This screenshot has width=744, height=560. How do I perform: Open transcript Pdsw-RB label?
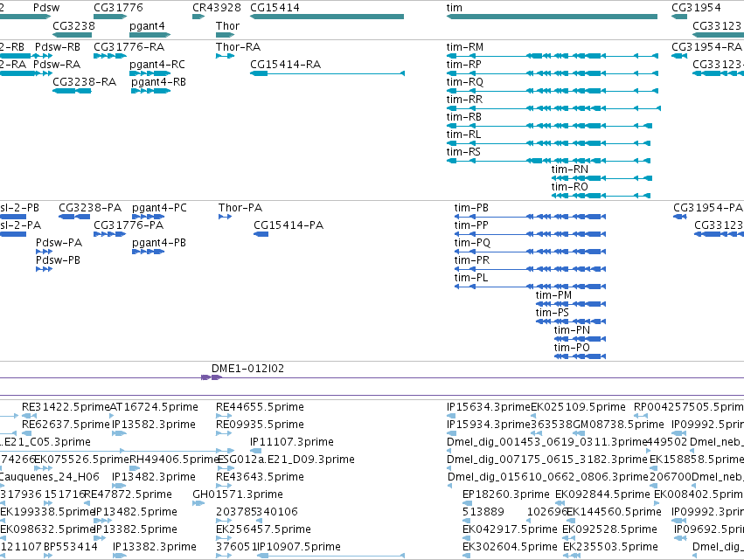[58, 47]
